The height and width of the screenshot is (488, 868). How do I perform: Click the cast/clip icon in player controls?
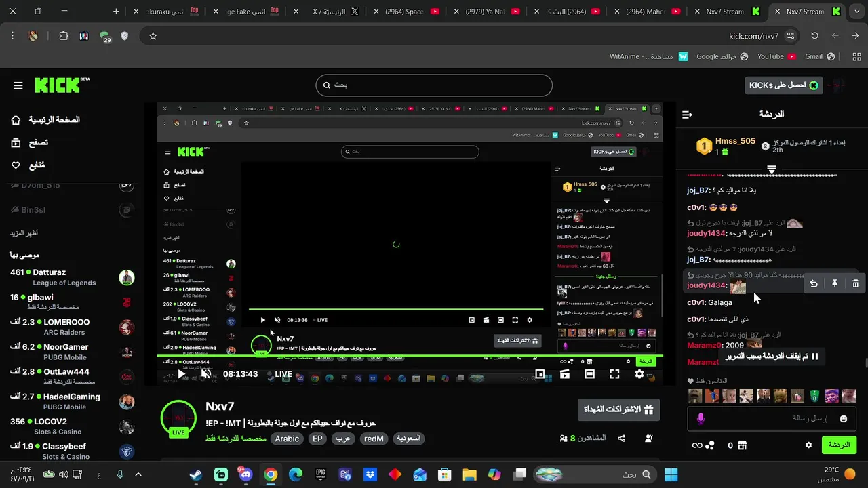coord(565,374)
